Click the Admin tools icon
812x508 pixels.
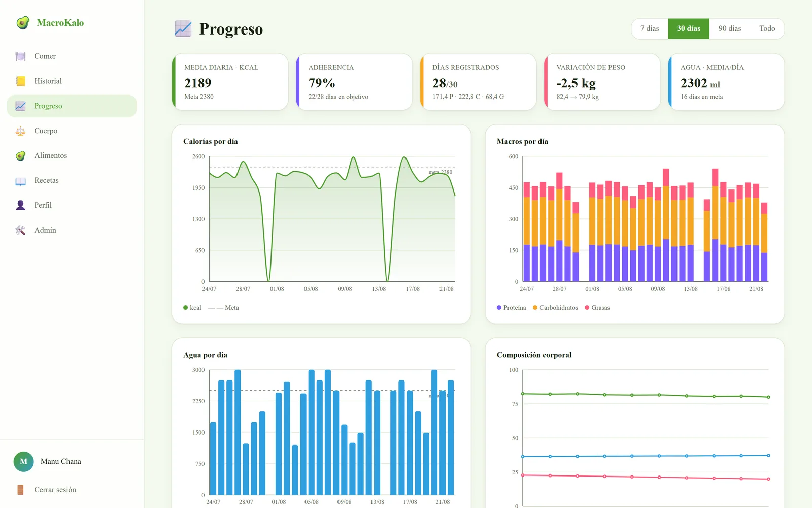(20, 230)
